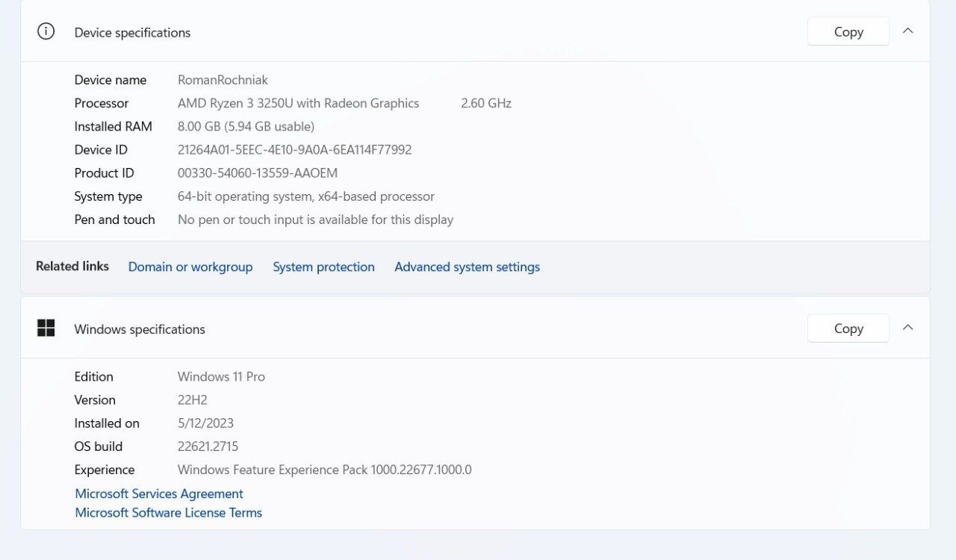Image resolution: width=956 pixels, height=560 pixels.
Task: Collapse the Device specifications section
Action: [x=908, y=31]
